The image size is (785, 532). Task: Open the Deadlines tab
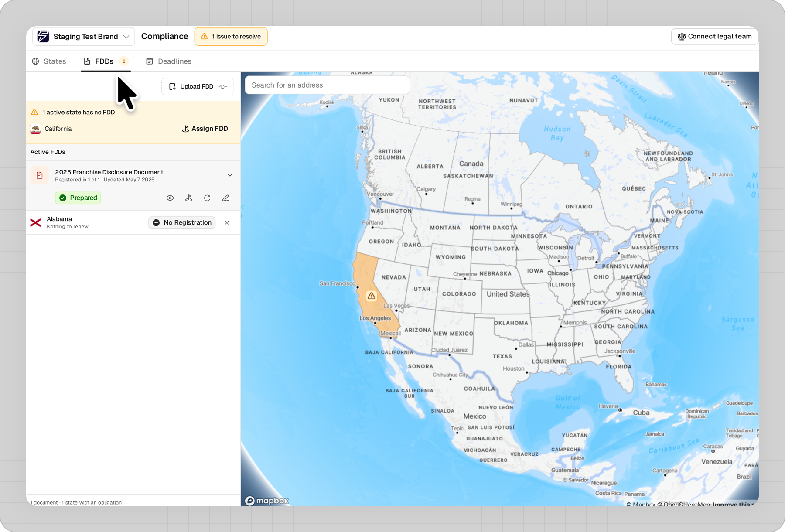(x=168, y=61)
